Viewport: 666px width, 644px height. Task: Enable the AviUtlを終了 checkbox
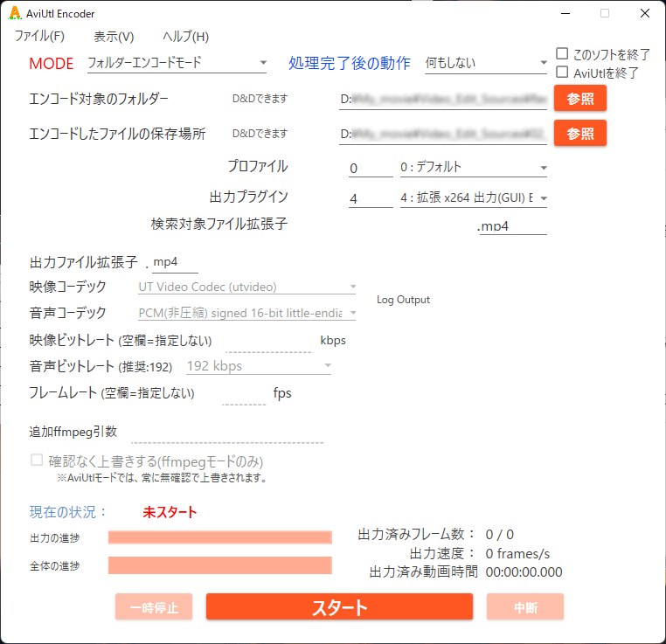pos(563,73)
